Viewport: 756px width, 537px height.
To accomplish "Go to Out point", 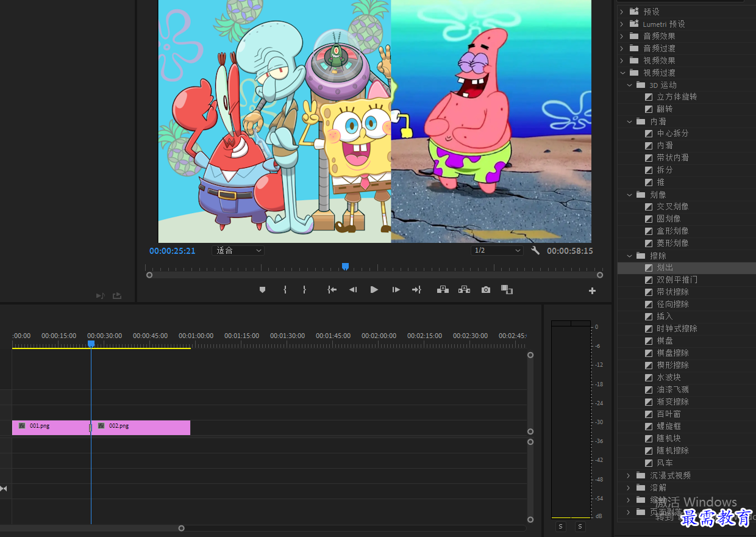I will [416, 290].
